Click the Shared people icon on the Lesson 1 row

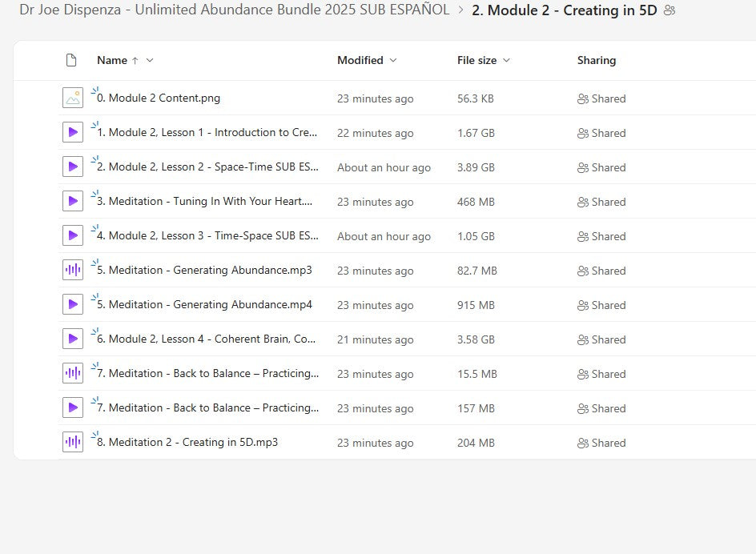[x=584, y=133]
